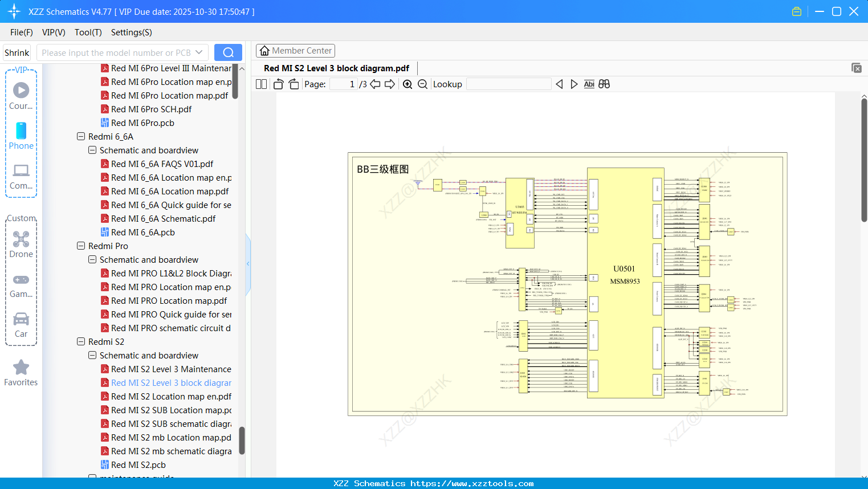Select the Drone category in the sidebar

[x=21, y=245]
